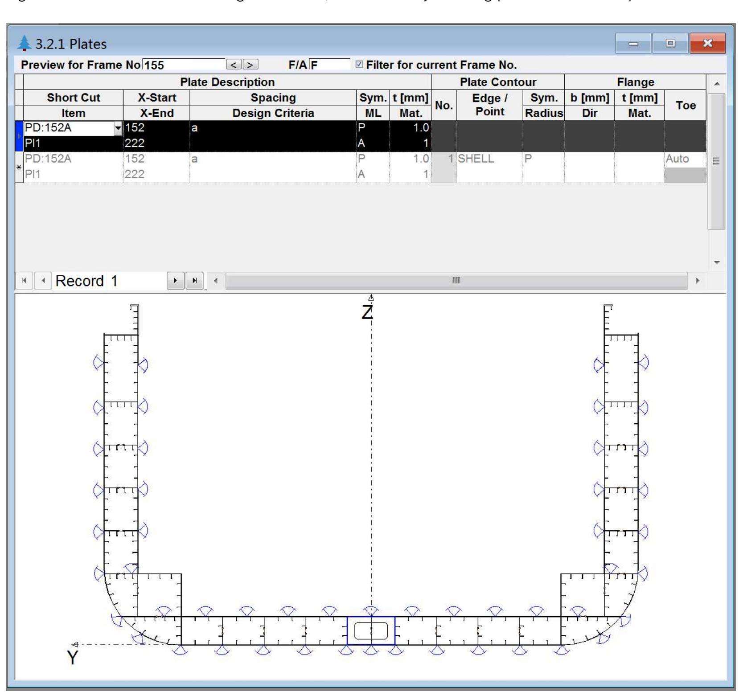
Task: Jump to the last record
Action: (194, 281)
